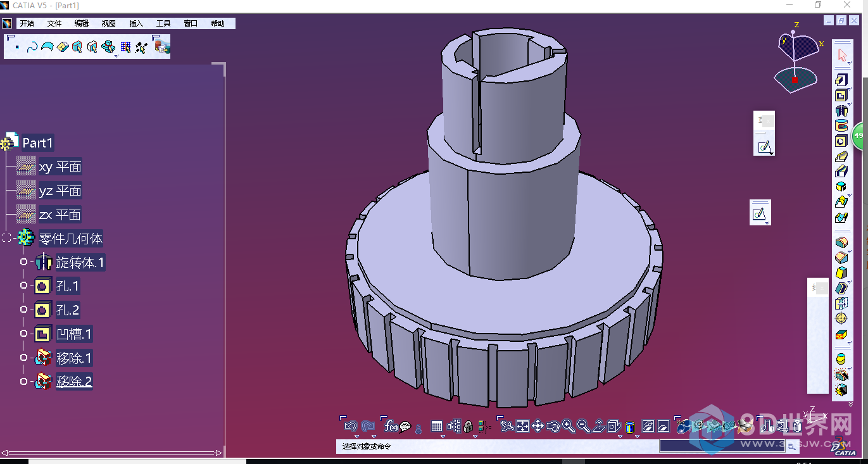Open the Formula f(x) tool
This screenshot has width=868, height=464.
[x=391, y=427]
